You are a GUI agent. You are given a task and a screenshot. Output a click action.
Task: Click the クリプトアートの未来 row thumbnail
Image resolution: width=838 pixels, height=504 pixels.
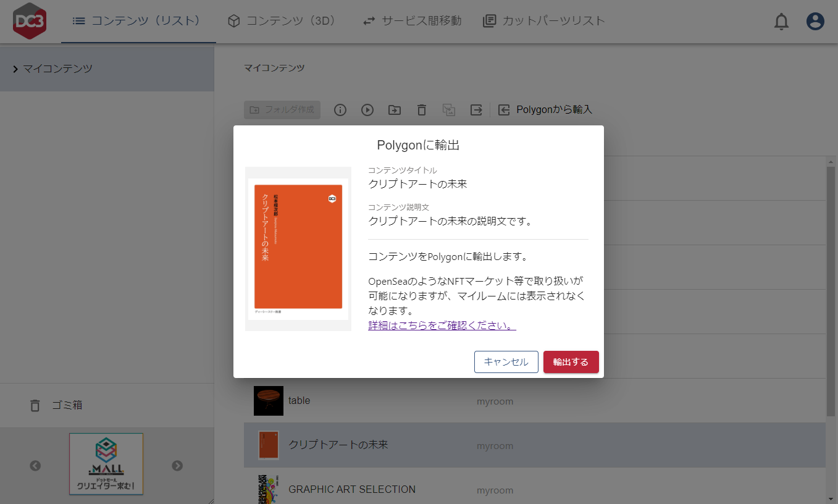[x=269, y=445]
